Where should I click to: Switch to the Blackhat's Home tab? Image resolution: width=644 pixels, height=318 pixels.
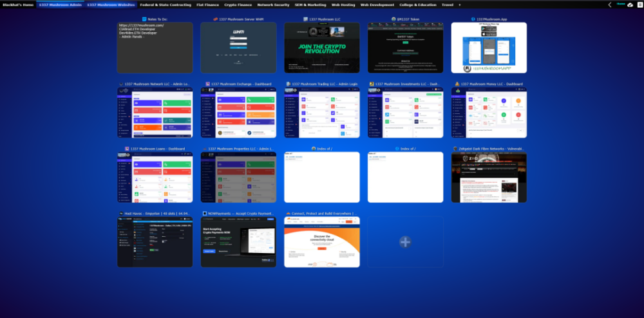[x=18, y=5]
